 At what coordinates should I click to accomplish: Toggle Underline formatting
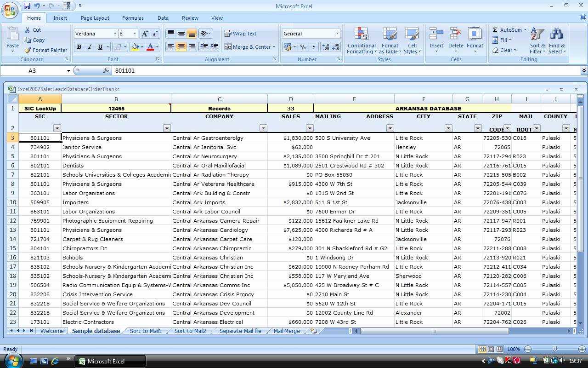coord(100,47)
